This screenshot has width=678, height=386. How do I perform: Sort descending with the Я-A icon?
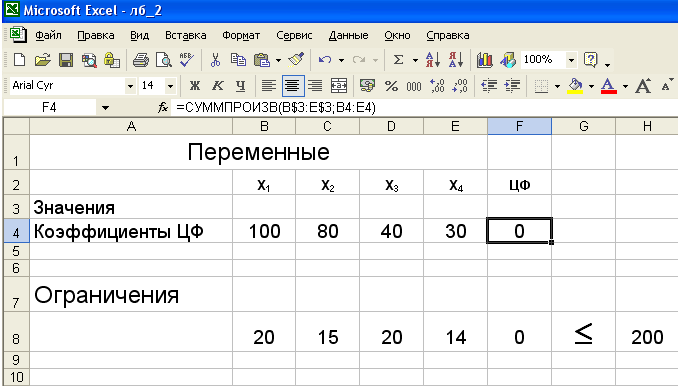tap(456, 60)
